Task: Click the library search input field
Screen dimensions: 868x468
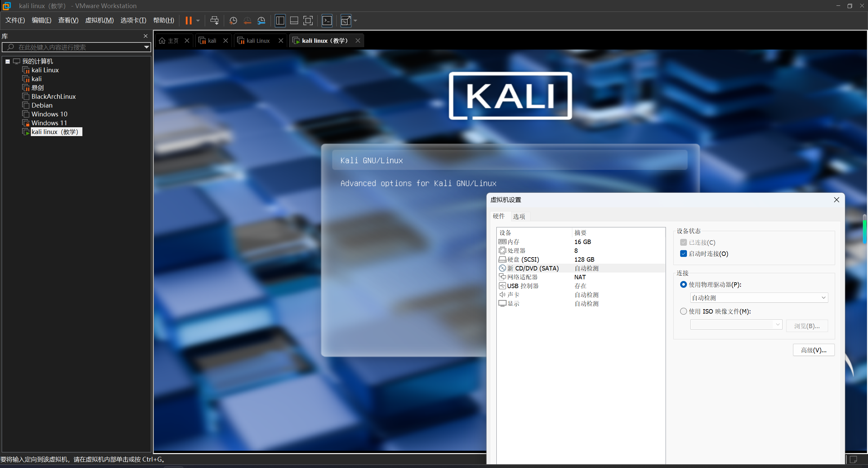Action: (x=75, y=47)
